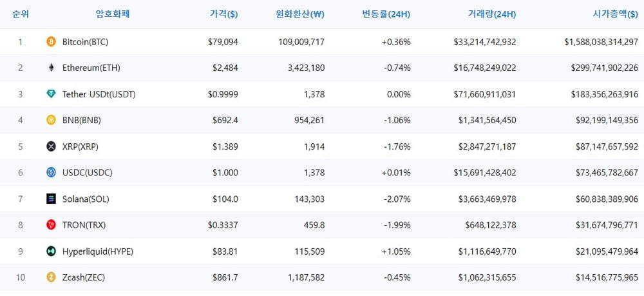Select Tether volume $71,660,911,031

coord(485,94)
